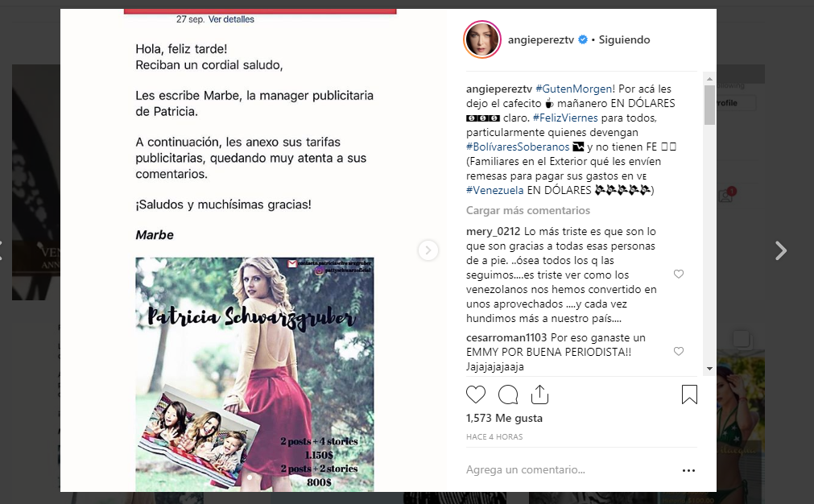This screenshot has width=814, height=504.
Task: Go to next image in carousel
Action: click(x=428, y=250)
